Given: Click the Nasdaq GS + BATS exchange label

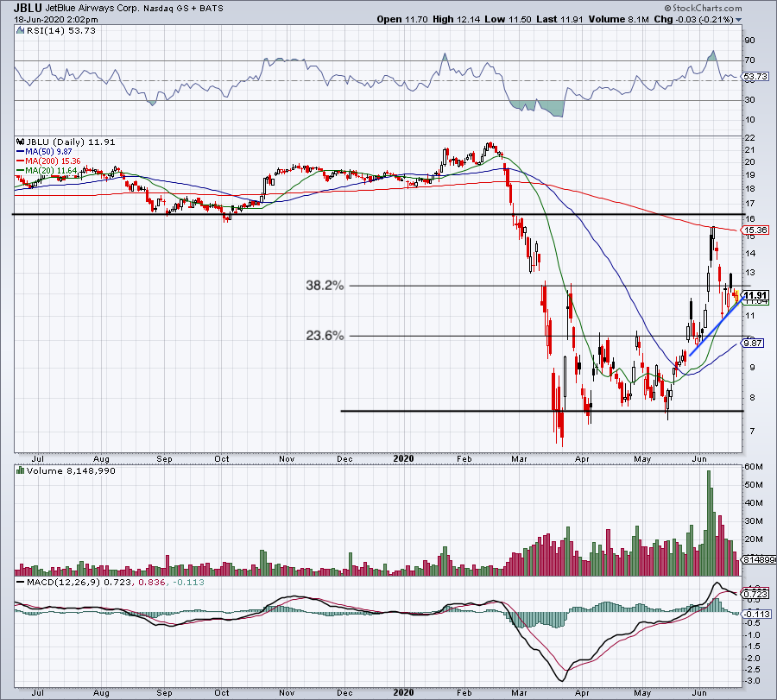Looking at the screenshot, I should pyautogui.click(x=183, y=9).
